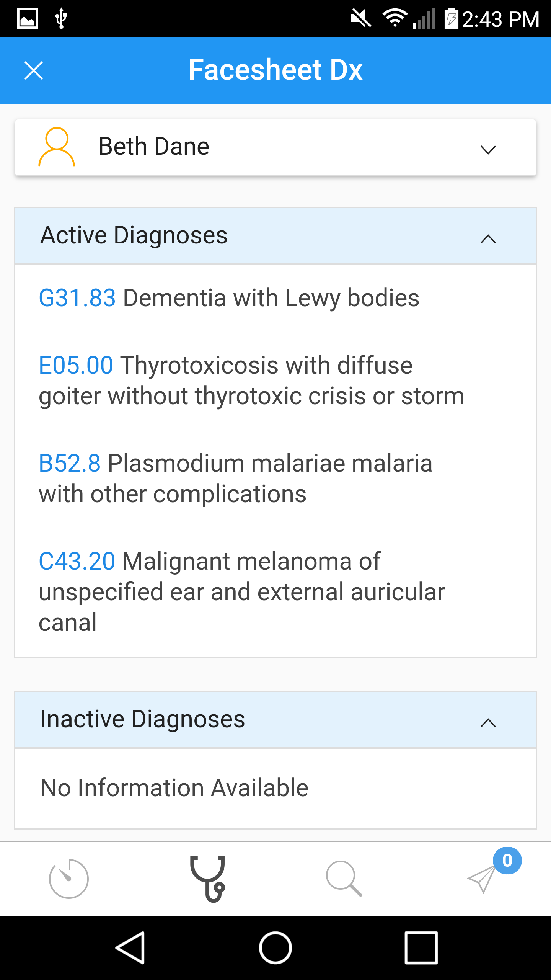
Task: Tap the blue badge showing 0
Action: pos(507,861)
